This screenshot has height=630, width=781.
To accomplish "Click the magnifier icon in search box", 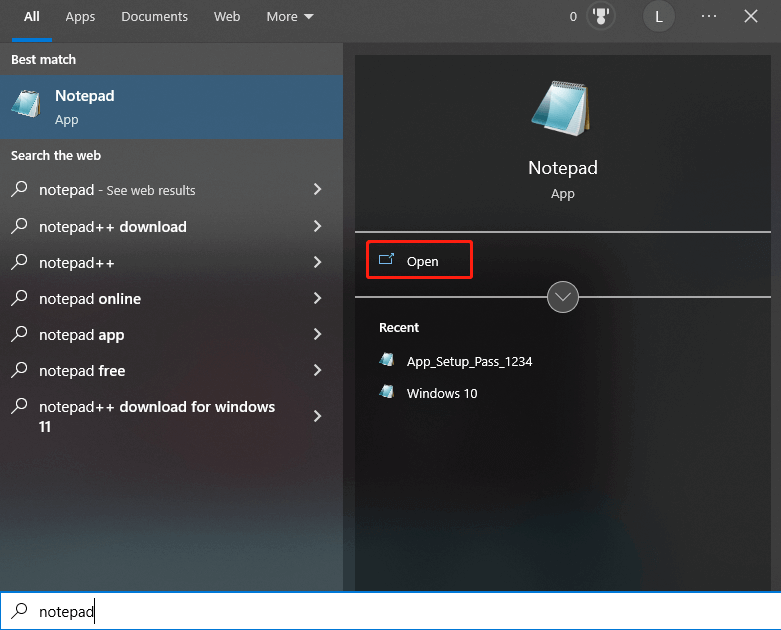I will 19,610.
